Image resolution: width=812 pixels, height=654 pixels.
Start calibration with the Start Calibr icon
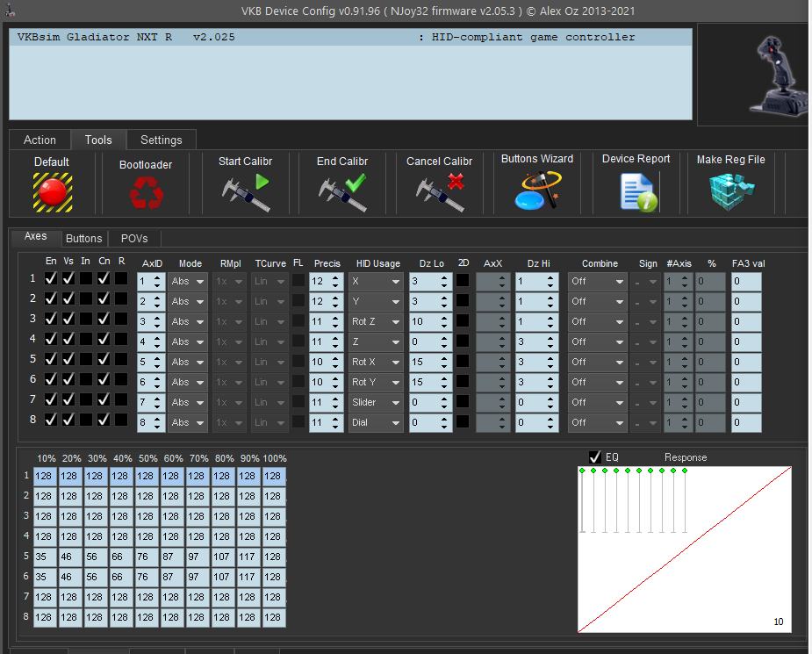tap(246, 191)
